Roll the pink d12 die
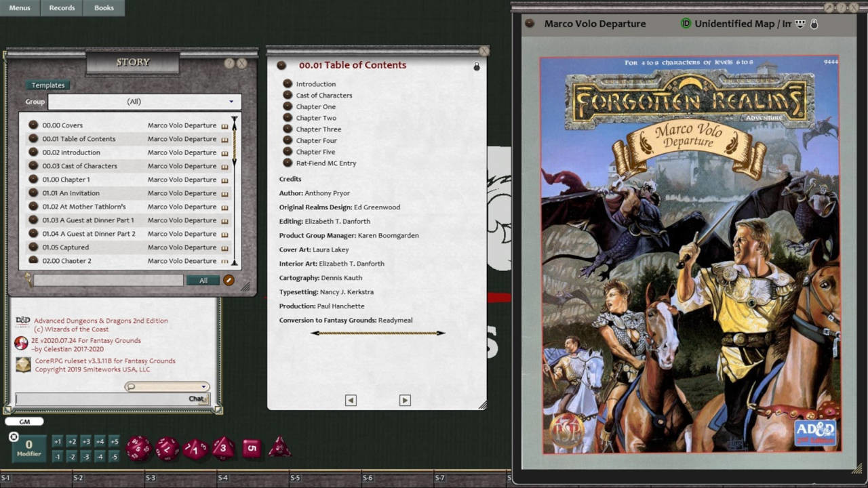 167,449
